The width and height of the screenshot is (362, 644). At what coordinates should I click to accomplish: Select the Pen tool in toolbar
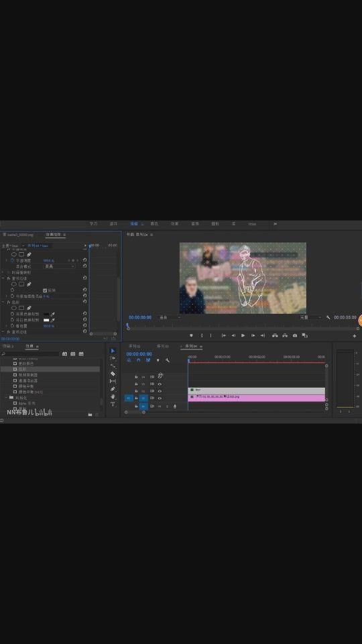pyautogui.click(x=113, y=389)
